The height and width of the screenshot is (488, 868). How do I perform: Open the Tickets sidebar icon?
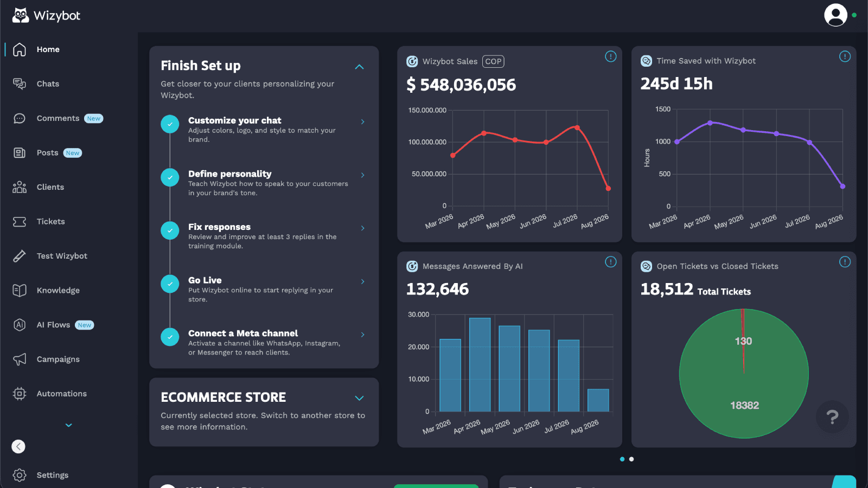20,222
